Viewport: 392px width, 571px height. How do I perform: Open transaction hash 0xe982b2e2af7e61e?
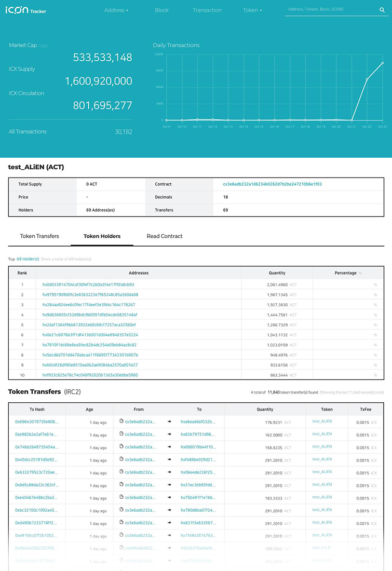(36, 434)
